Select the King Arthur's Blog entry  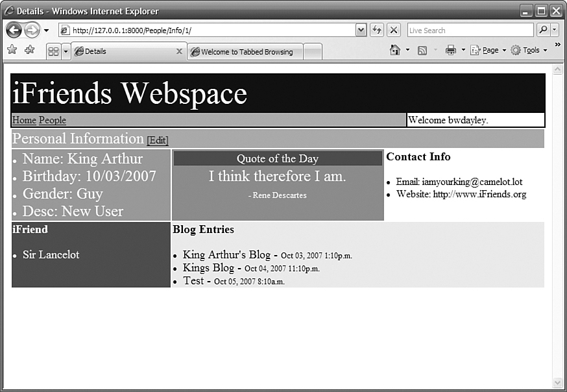[x=226, y=255]
